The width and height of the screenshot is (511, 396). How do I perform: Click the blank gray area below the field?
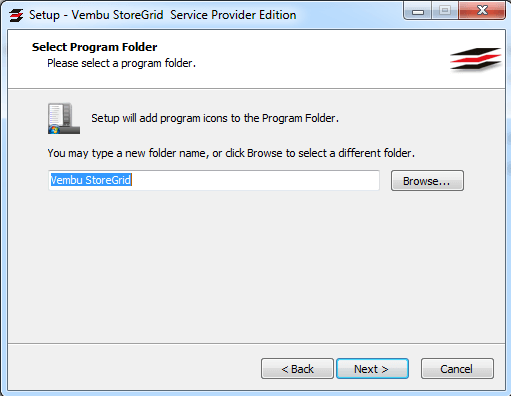coord(256,267)
